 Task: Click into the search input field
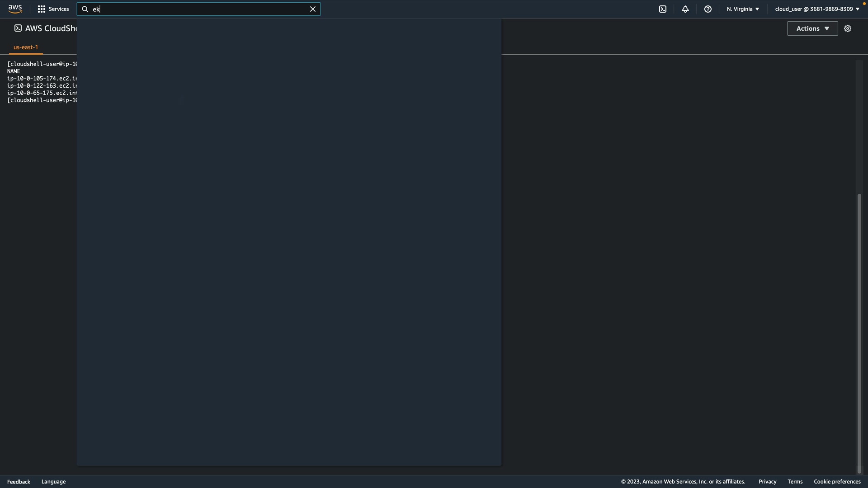(199, 9)
